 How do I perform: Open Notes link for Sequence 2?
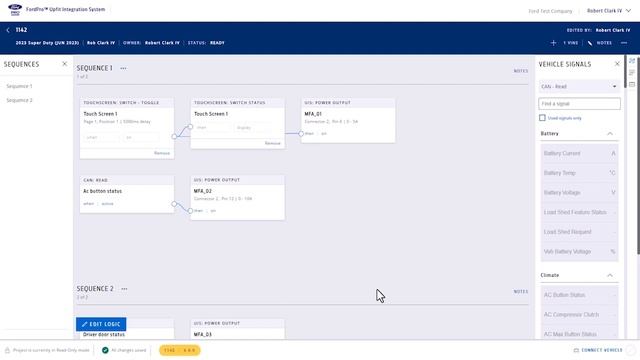point(520,292)
